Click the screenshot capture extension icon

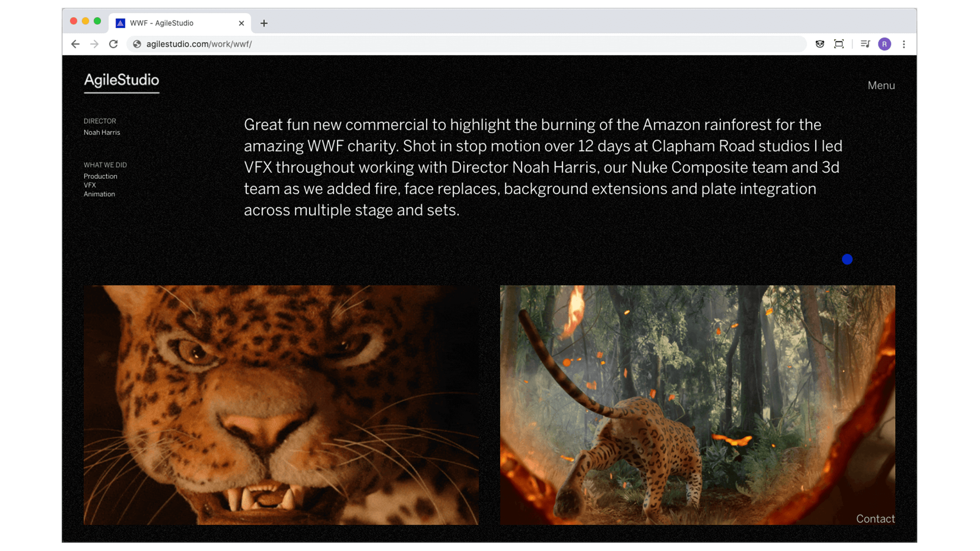coord(839,44)
